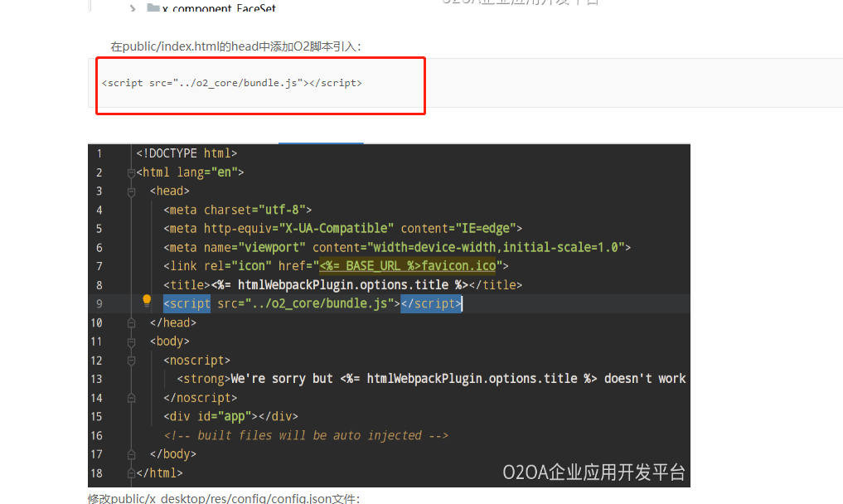
Task: Click folder icon beside x_component_FaceSet
Action: click(153, 7)
